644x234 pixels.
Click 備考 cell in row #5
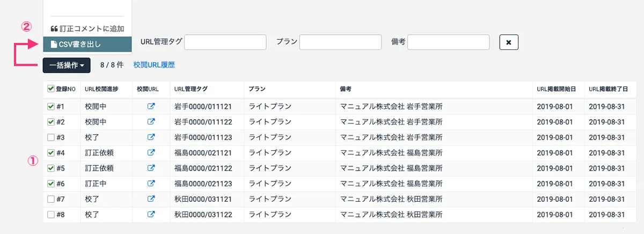pos(392,168)
